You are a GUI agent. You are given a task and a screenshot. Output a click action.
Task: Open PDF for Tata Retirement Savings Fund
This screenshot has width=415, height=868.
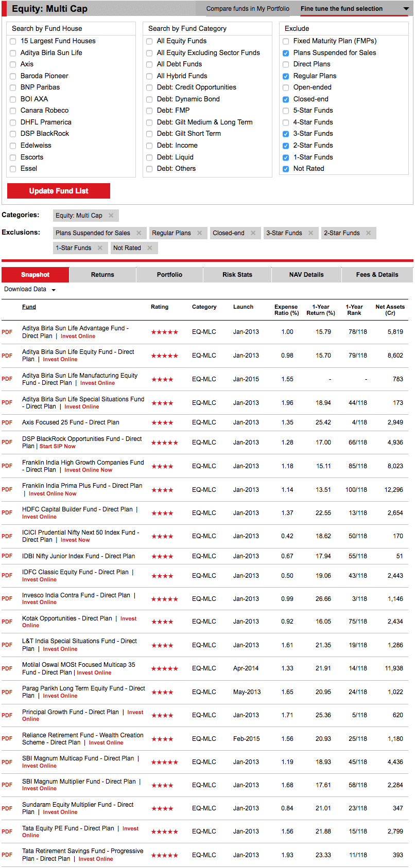(x=7, y=855)
